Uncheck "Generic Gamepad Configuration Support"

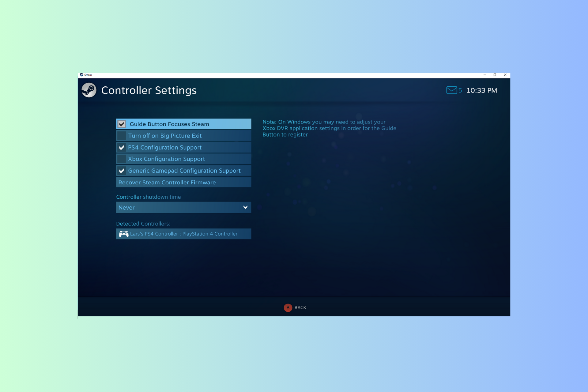click(x=121, y=171)
